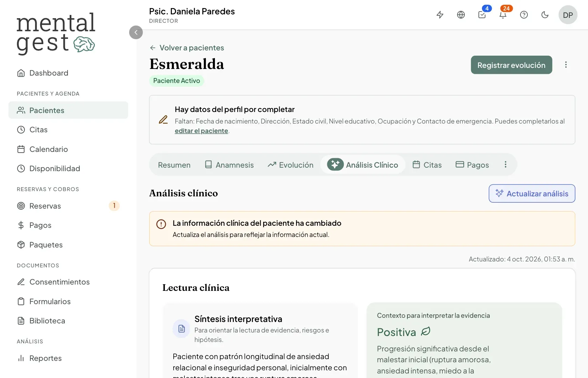
Task: Open the notifications bell with badge 24
Action: [503, 15]
